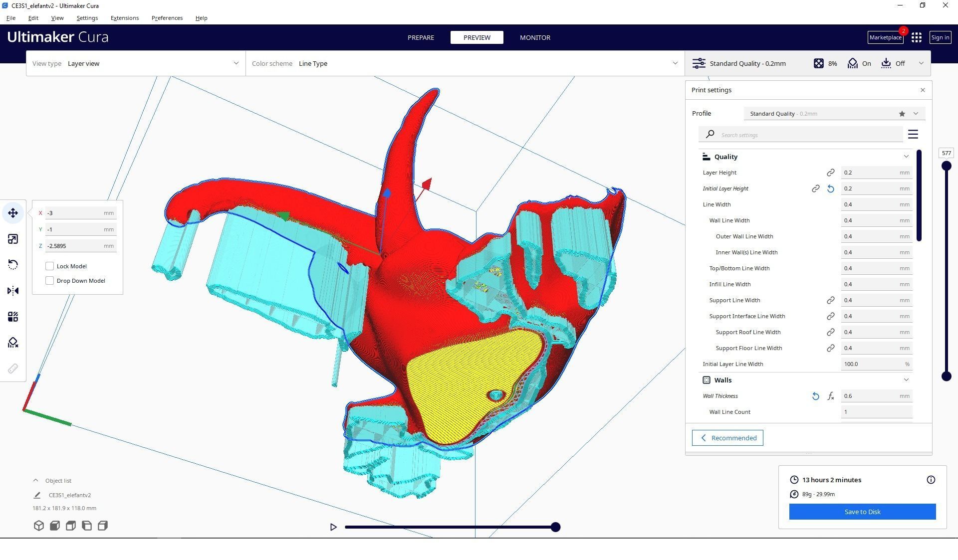
Task: Switch to Recommended settings
Action: pos(727,438)
